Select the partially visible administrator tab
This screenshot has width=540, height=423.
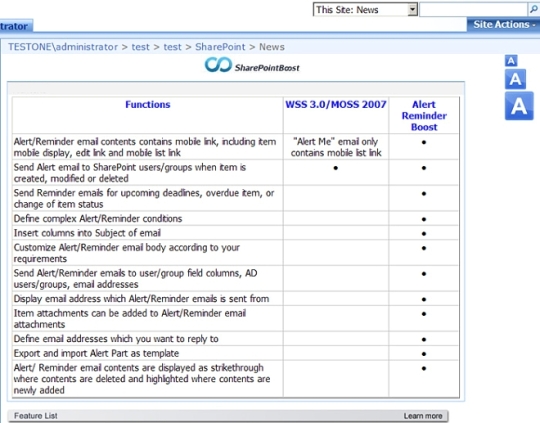click(x=16, y=26)
